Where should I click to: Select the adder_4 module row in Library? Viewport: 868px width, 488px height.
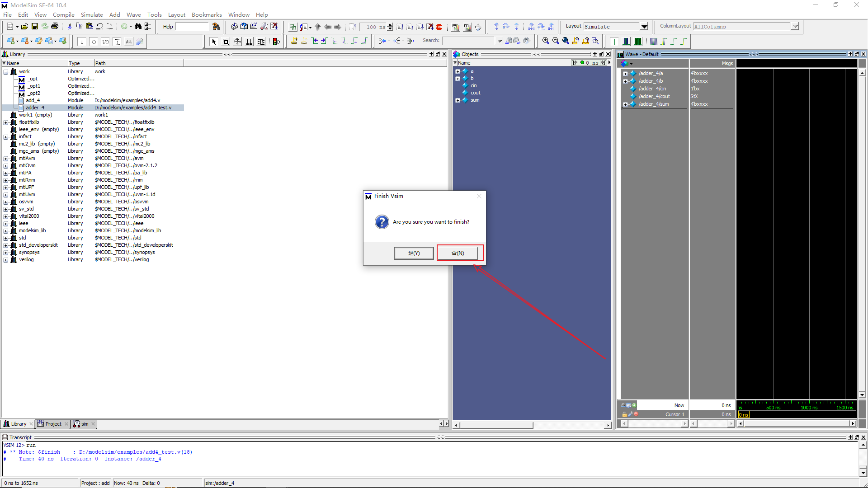click(x=93, y=108)
